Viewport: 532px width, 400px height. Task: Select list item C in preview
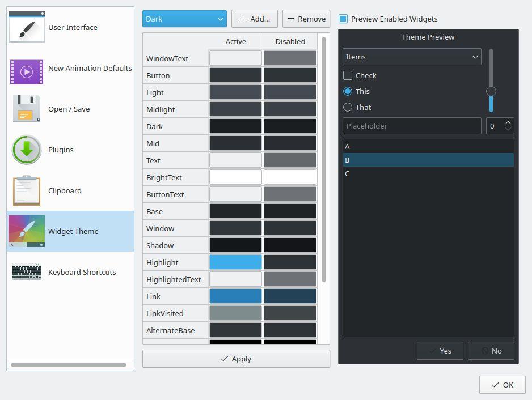[428, 173]
